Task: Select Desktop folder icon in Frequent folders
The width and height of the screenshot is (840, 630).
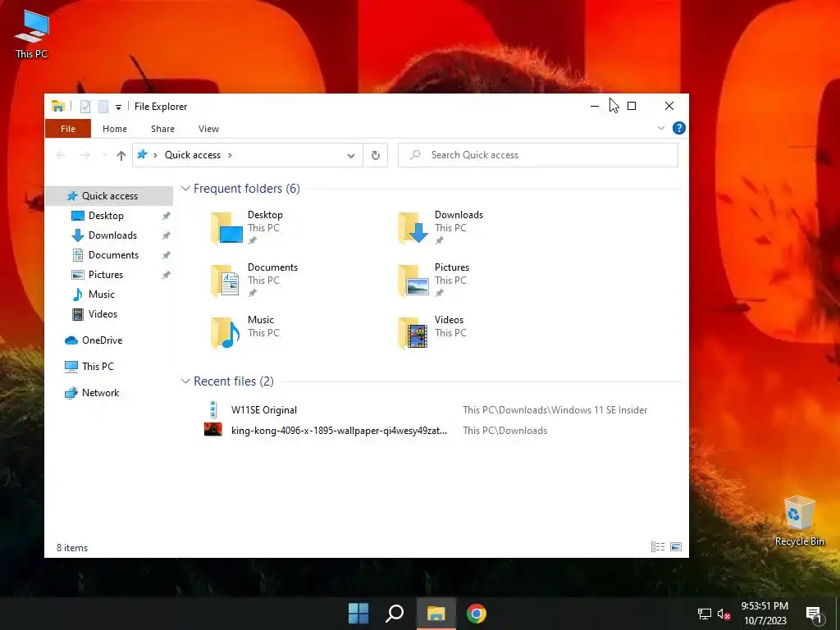Action: (x=226, y=228)
